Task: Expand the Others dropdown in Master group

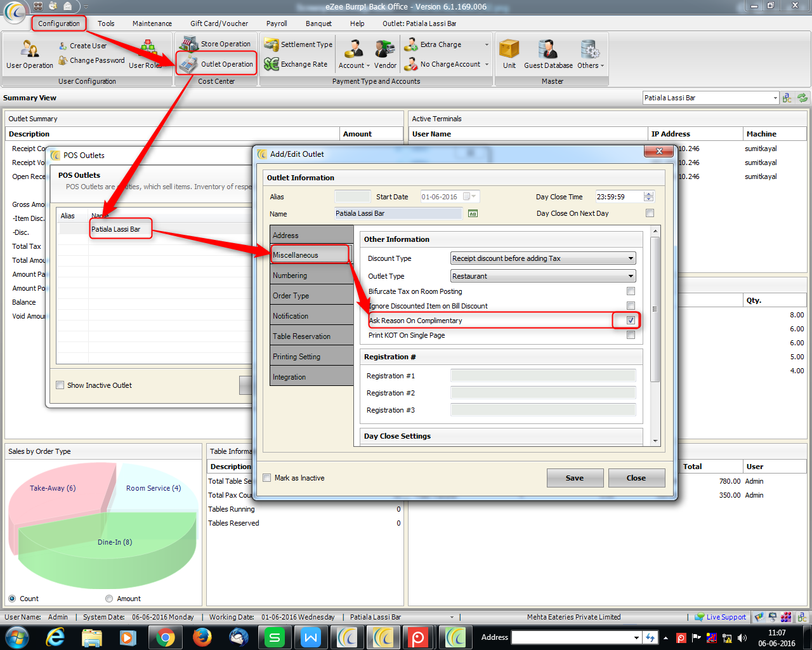Action: point(602,65)
